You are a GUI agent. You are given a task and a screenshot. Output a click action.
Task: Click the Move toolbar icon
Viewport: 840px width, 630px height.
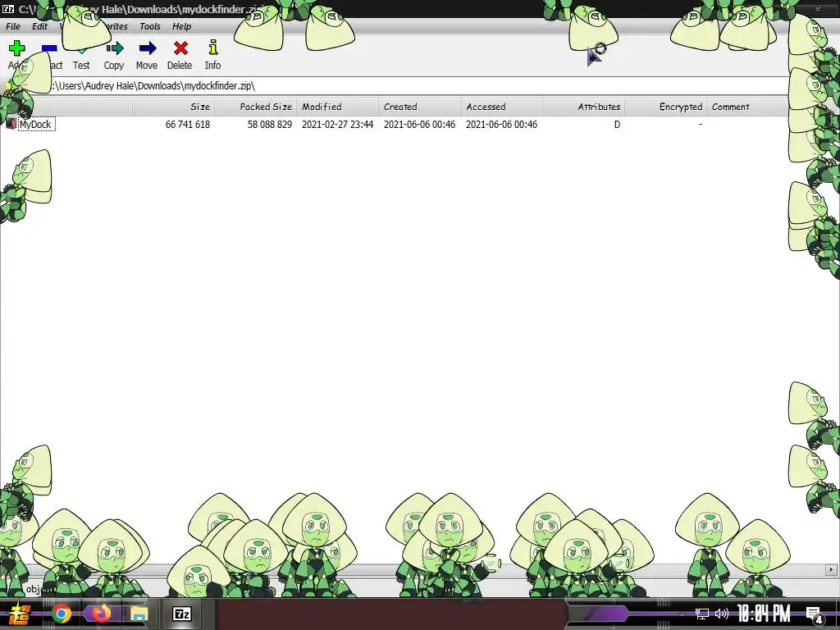point(148,48)
